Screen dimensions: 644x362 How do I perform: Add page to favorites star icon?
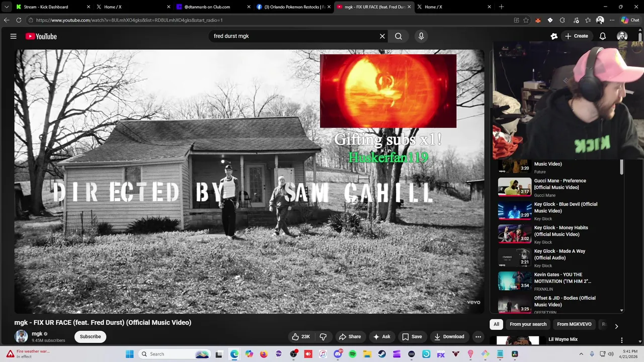(526, 20)
